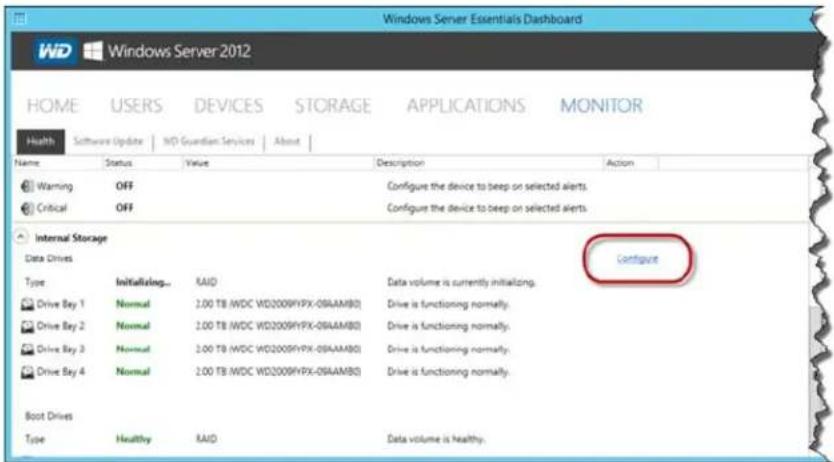Open the STORAGE section
The image size is (834, 462).
click(x=333, y=105)
